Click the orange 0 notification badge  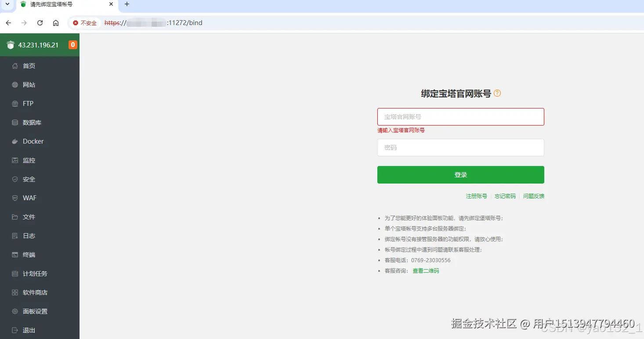click(73, 45)
